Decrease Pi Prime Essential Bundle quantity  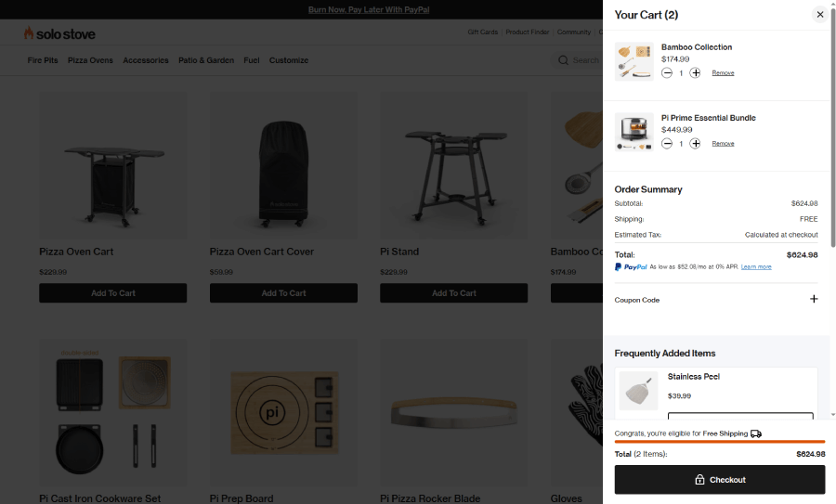pyautogui.click(x=666, y=143)
